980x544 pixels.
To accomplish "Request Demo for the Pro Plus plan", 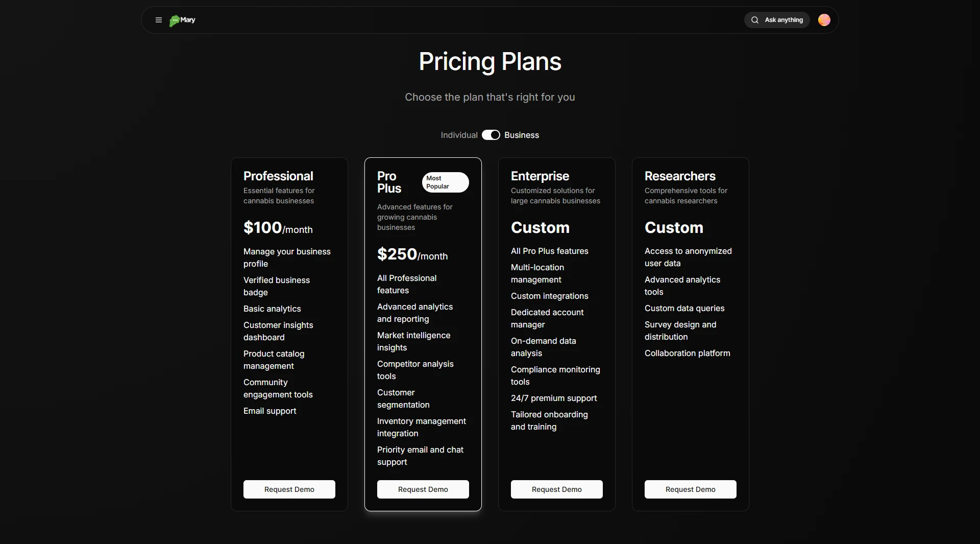I will click(423, 489).
